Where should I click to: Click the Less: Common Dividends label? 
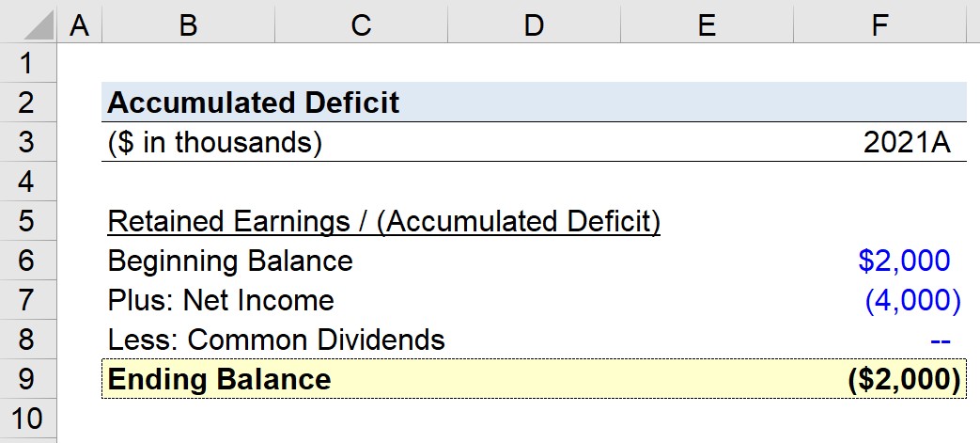(x=276, y=340)
